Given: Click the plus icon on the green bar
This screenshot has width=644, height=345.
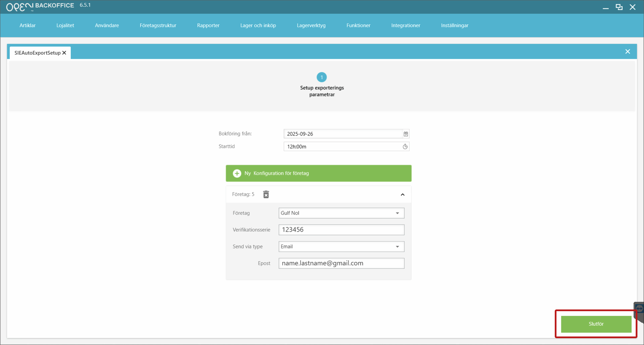Looking at the screenshot, I should tap(237, 173).
